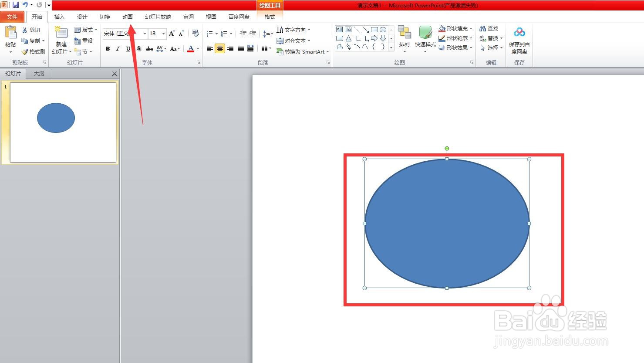Switch to the Animations (动画) tab
Image resolution: width=644 pixels, height=363 pixels.
128,17
